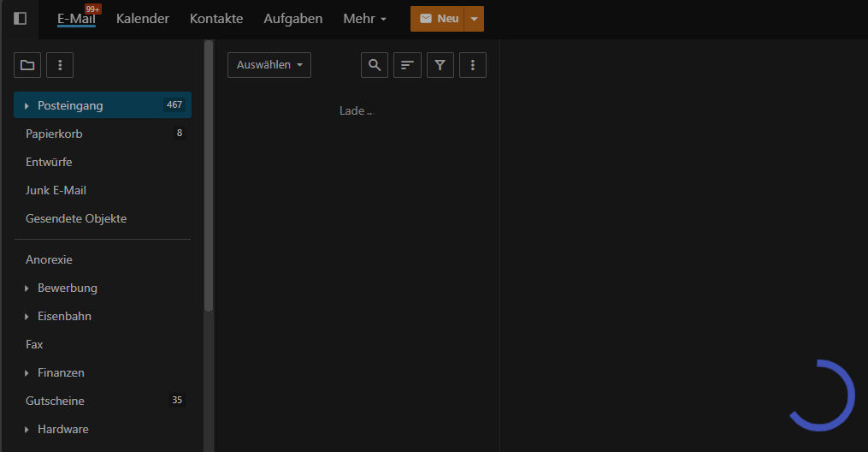868x452 pixels.
Task: Click the filter funnel icon
Action: pos(440,65)
